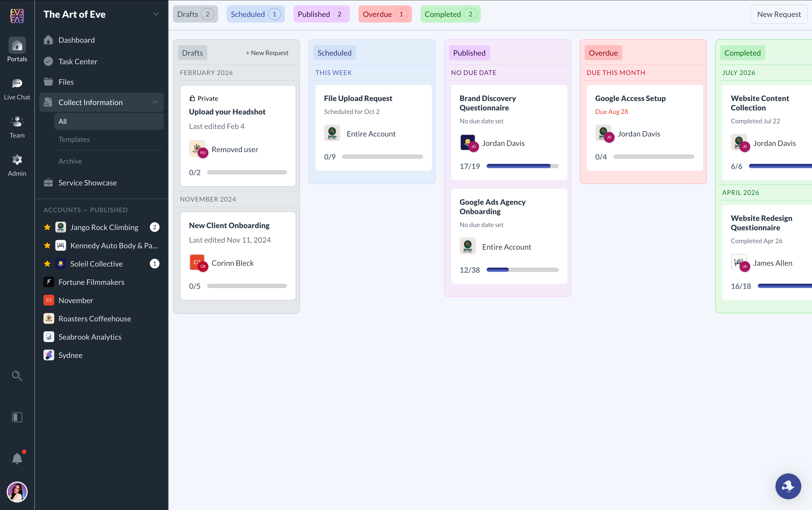Open the help chat bird button
Viewport: 812px width, 510px height.
788,486
